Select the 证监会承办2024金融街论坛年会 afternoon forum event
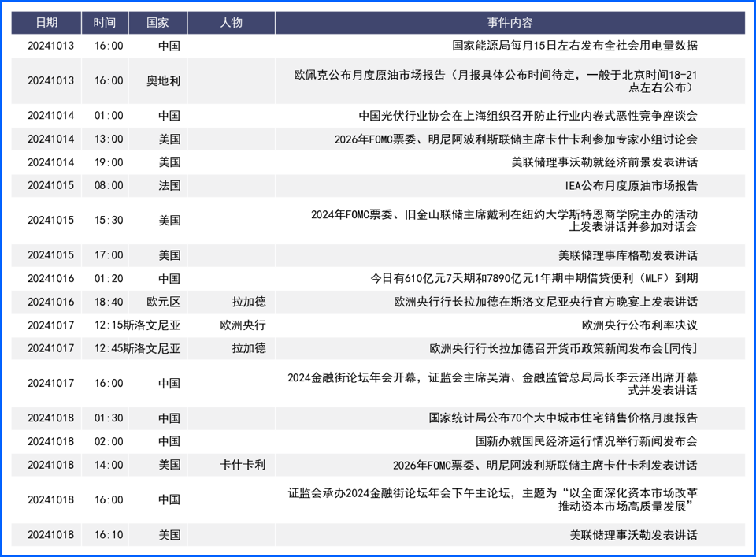Image resolution: width=756 pixels, height=557 pixels. 493,499
